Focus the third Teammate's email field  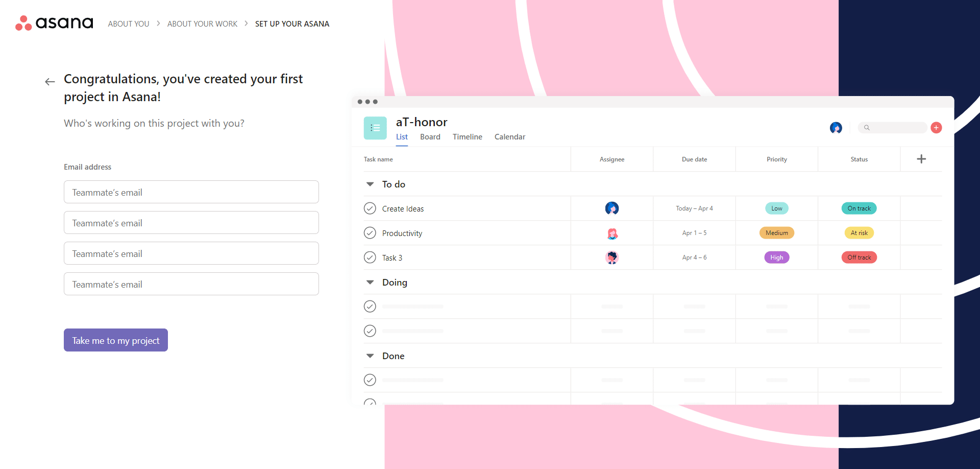[x=191, y=253]
